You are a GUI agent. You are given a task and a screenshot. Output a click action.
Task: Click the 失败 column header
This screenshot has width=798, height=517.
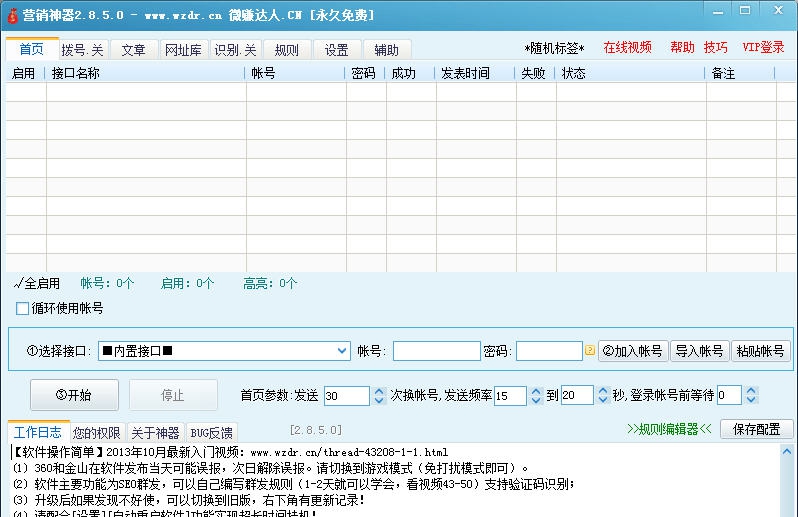536,73
